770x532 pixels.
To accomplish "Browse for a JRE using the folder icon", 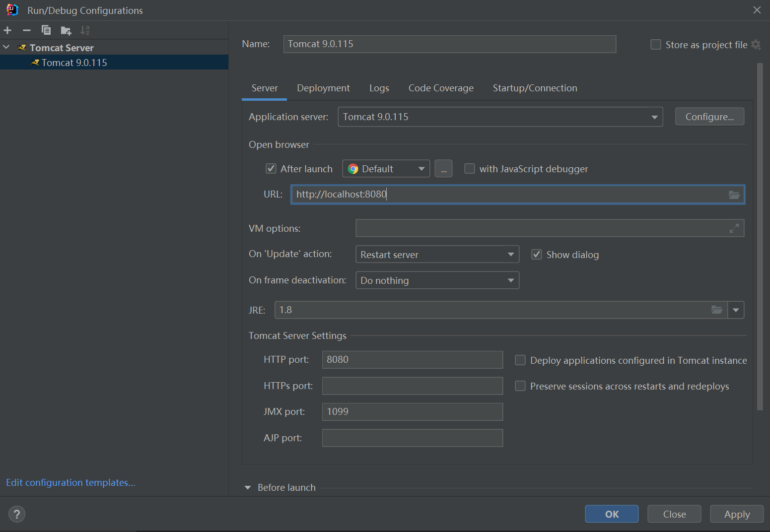I will coord(717,310).
